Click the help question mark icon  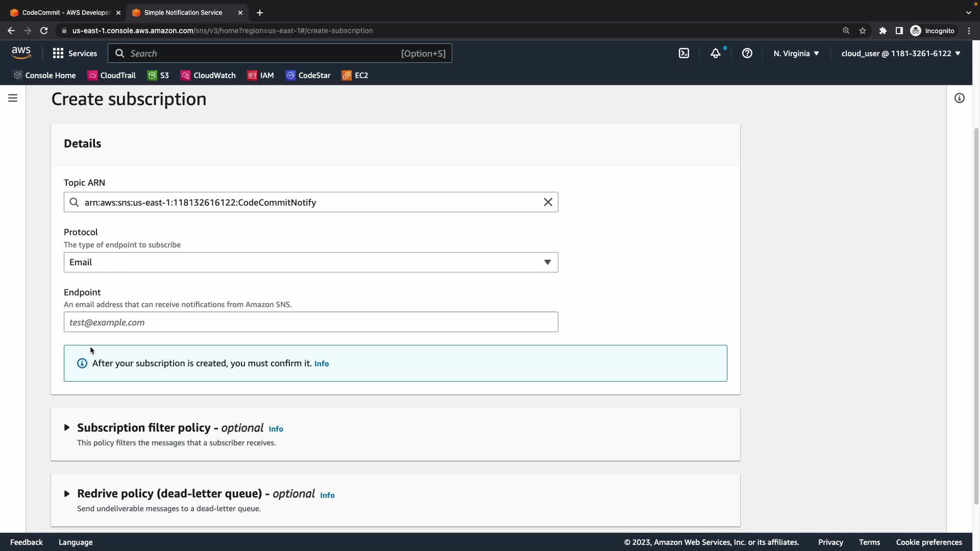747,53
